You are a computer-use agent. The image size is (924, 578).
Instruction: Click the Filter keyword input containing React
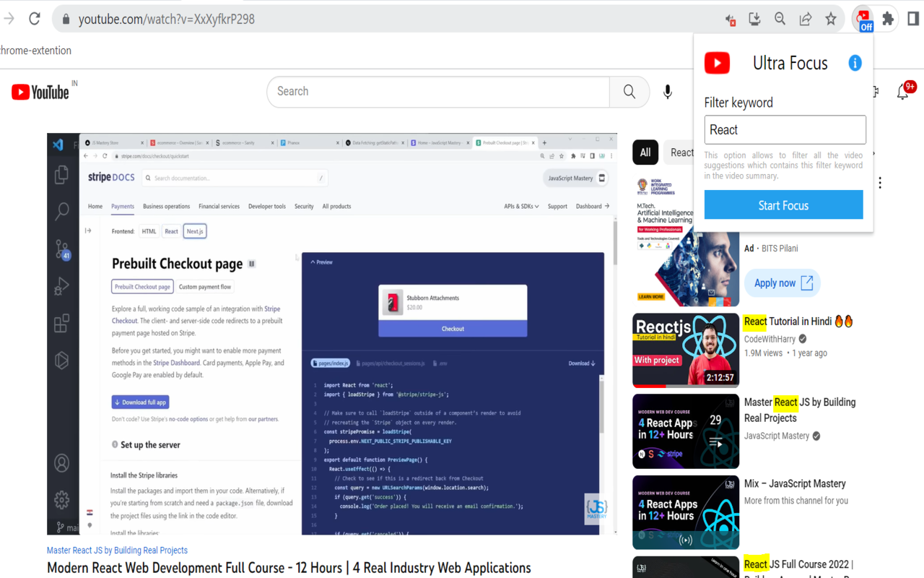pyautogui.click(x=785, y=130)
